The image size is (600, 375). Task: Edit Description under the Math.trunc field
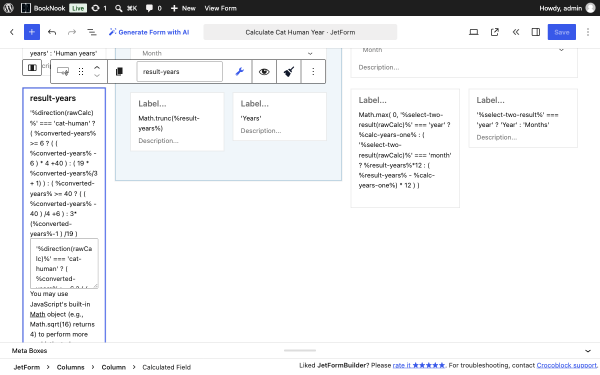click(x=158, y=141)
